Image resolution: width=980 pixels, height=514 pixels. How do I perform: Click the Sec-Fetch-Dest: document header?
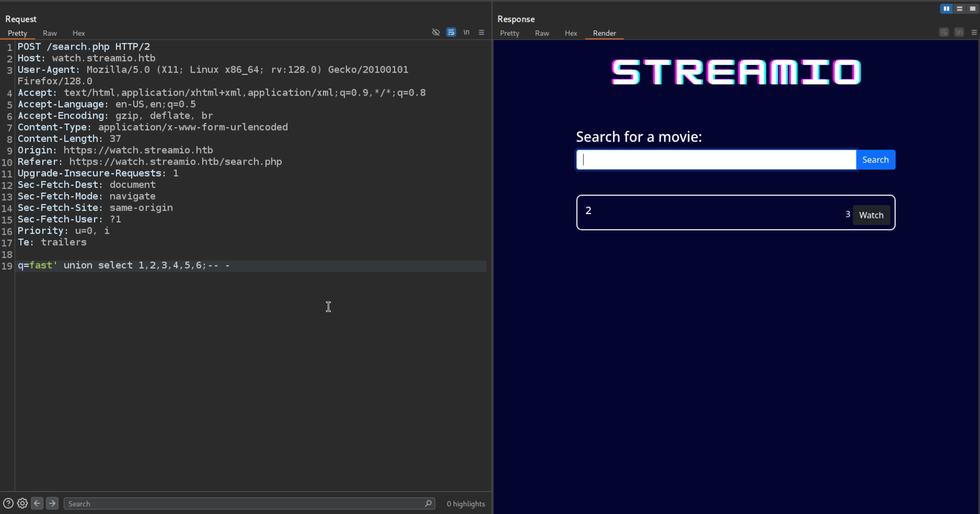86,185
